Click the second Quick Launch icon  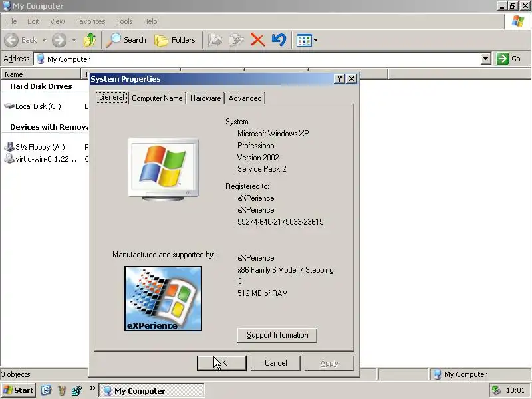coord(62,390)
